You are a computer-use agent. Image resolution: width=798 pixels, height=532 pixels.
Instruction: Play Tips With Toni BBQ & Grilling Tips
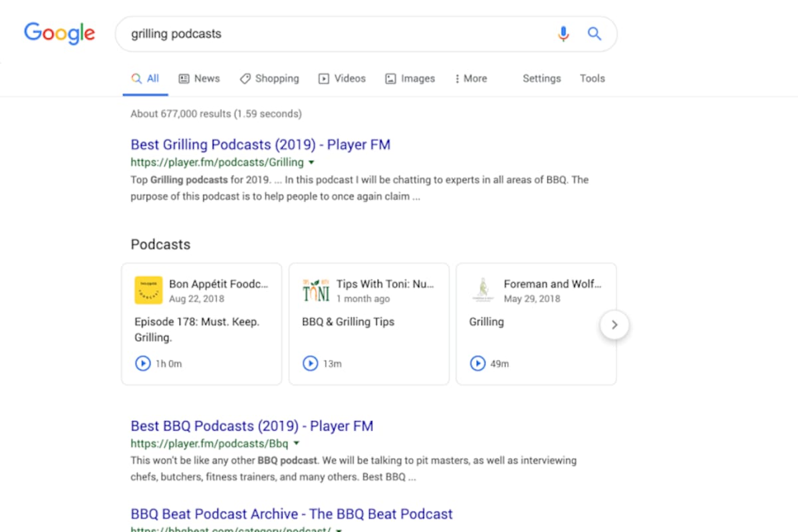pyautogui.click(x=310, y=364)
